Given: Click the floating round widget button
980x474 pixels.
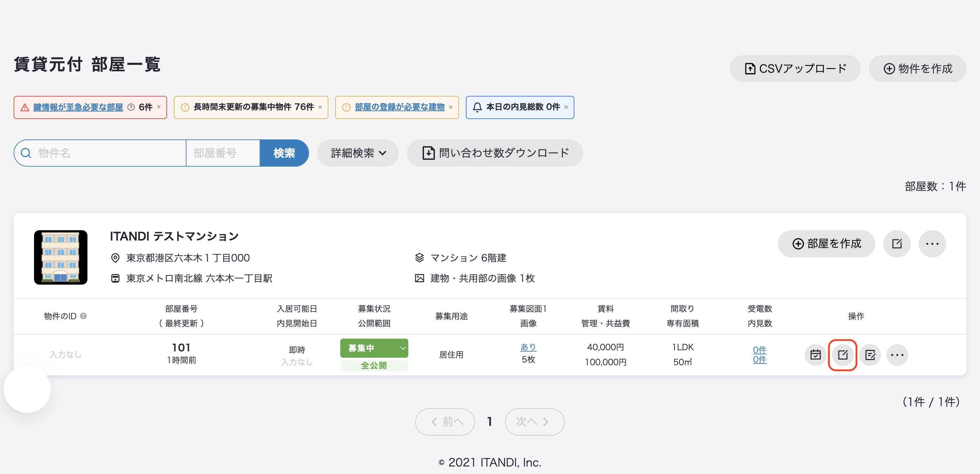Looking at the screenshot, I should click(27, 390).
